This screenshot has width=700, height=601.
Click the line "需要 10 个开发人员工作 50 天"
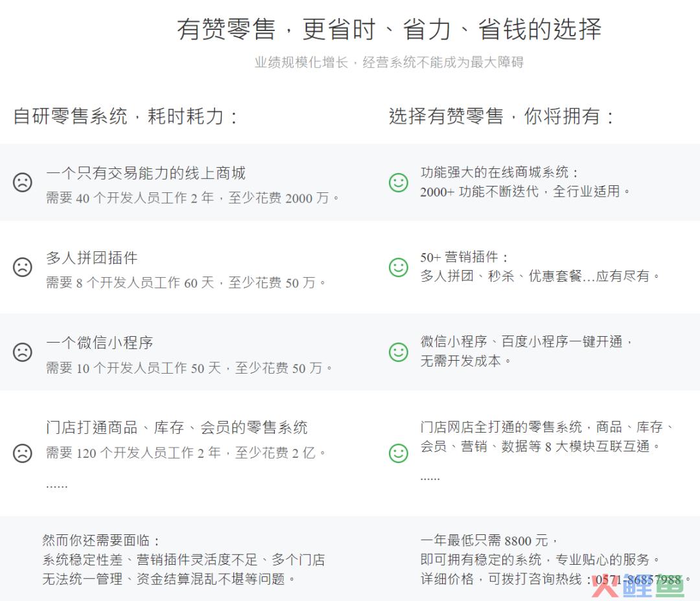tap(134, 368)
